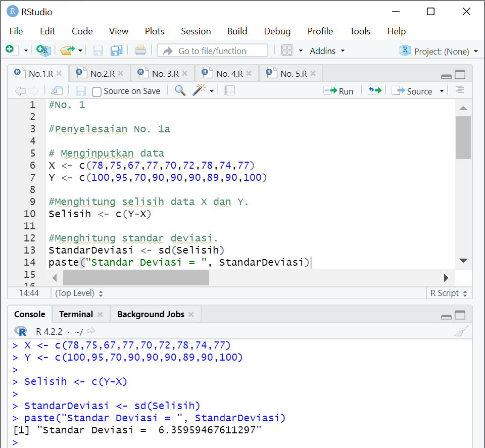Viewport: 485px width, 448px height.
Task: Click the Compile Report notebook icon
Action: click(230, 90)
